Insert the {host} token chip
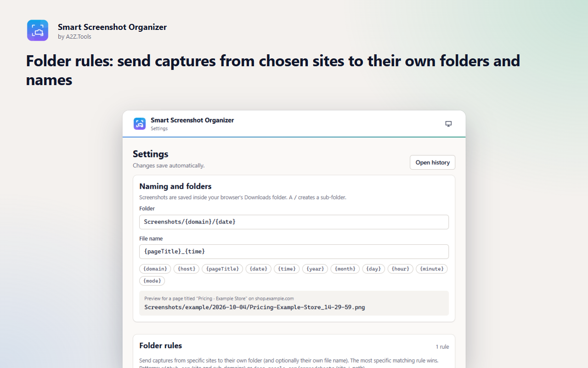 coord(187,269)
